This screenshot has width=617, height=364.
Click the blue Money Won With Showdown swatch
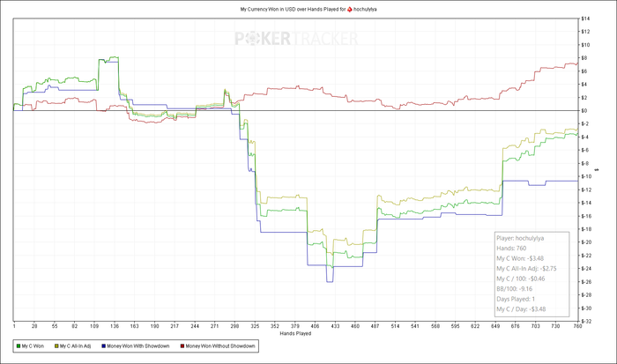pyautogui.click(x=103, y=345)
